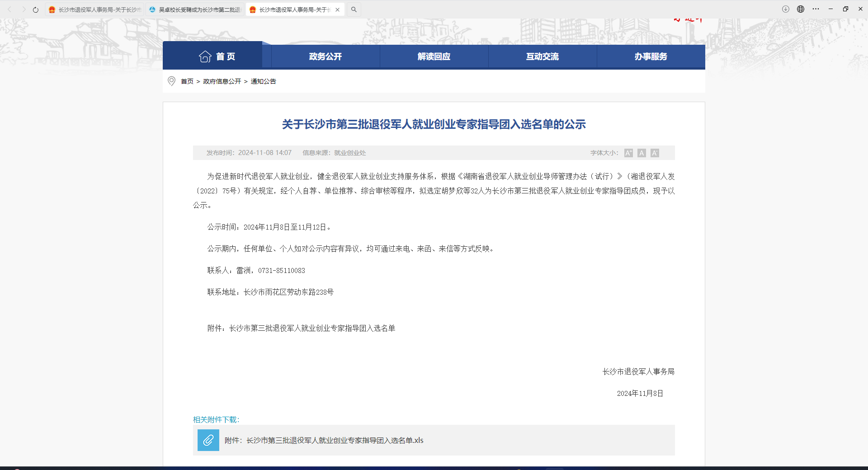Open the 办事服务 navigation menu

click(x=651, y=56)
